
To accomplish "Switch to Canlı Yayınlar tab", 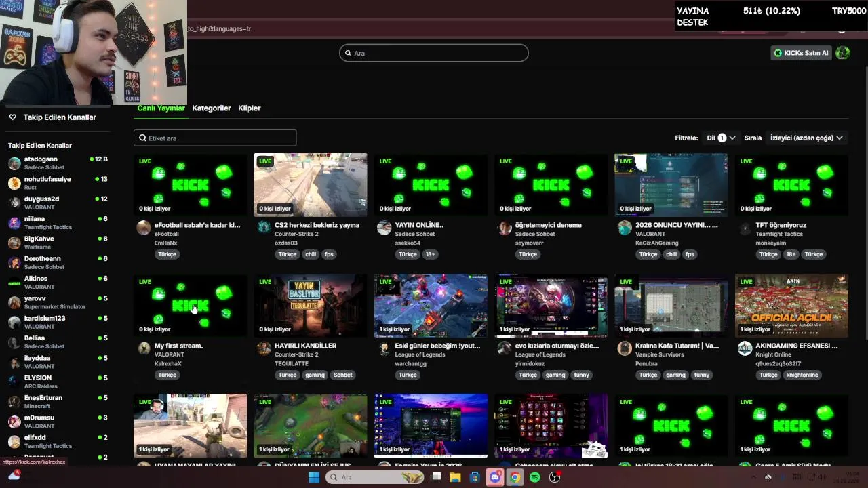I will coord(161,108).
